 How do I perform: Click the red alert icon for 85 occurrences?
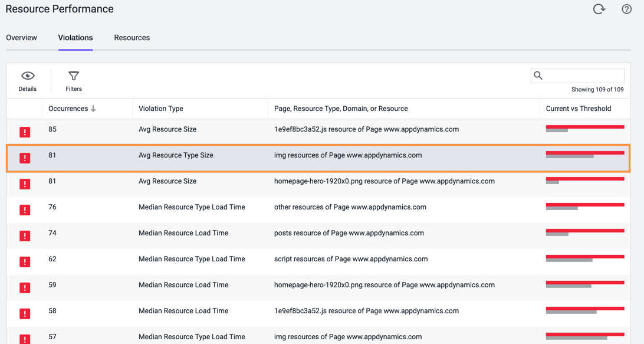pos(25,132)
